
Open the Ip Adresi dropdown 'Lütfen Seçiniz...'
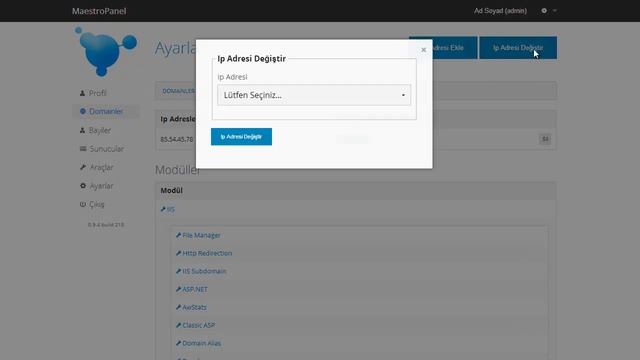[314, 95]
